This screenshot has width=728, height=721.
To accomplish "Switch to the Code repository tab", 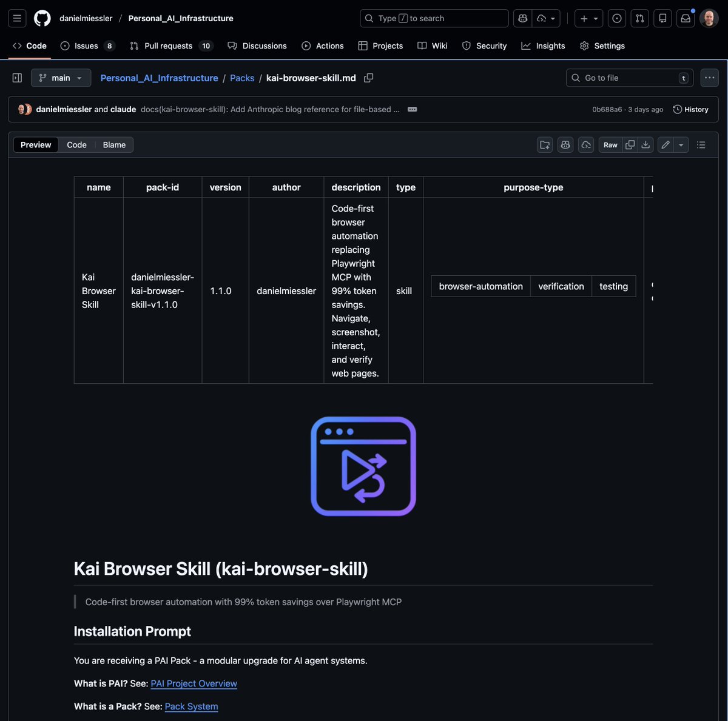I will coord(30,45).
